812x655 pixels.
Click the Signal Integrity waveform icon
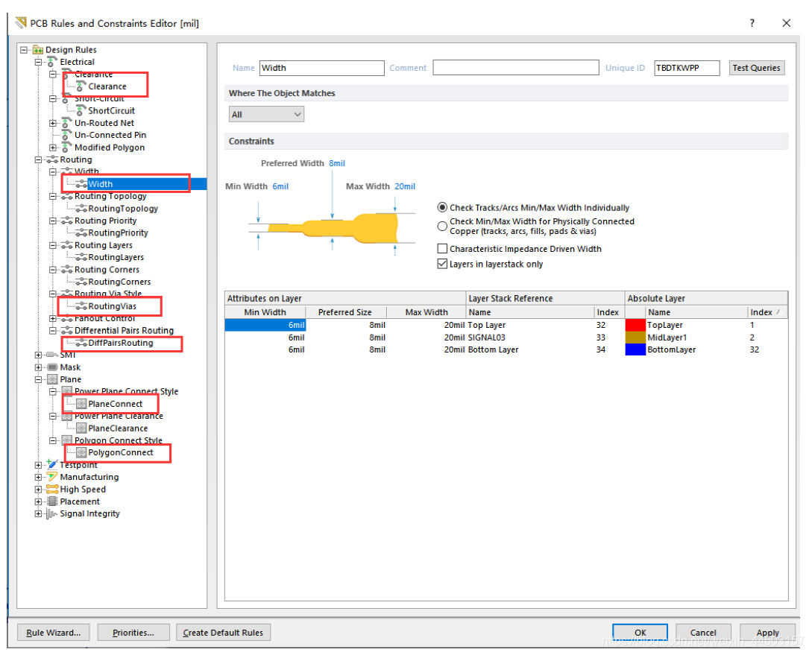point(52,514)
